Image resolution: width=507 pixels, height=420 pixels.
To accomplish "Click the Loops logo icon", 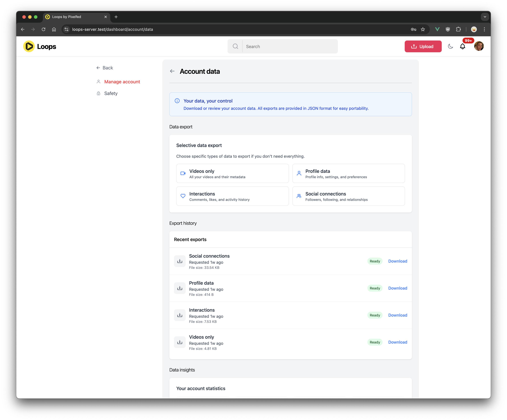I will click(x=29, y=46).
